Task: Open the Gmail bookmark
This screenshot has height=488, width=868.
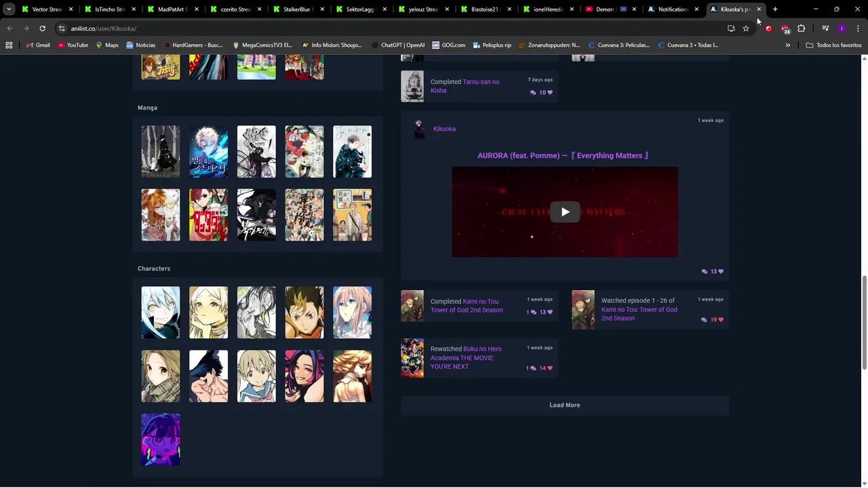Action: coord(37,45)
